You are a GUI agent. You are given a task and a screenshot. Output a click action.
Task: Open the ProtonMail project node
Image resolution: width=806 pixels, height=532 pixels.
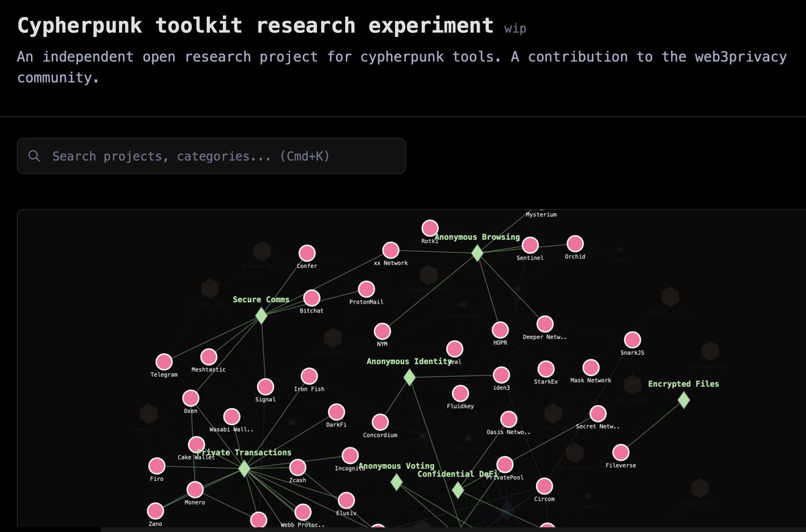point(366,290)
